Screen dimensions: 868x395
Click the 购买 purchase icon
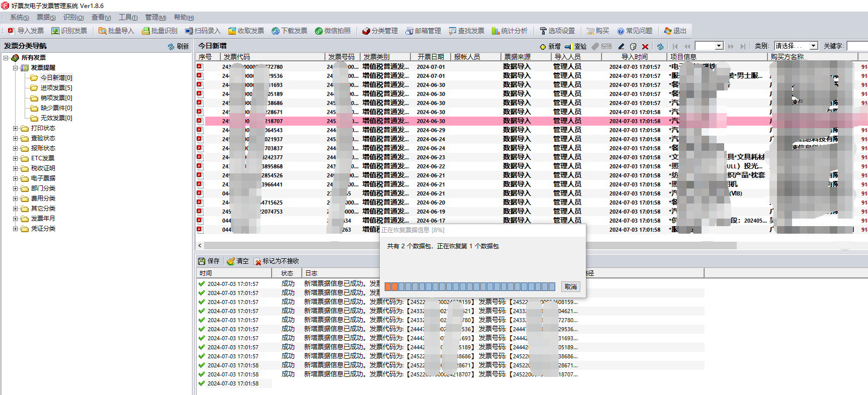(x=598, y=31)
